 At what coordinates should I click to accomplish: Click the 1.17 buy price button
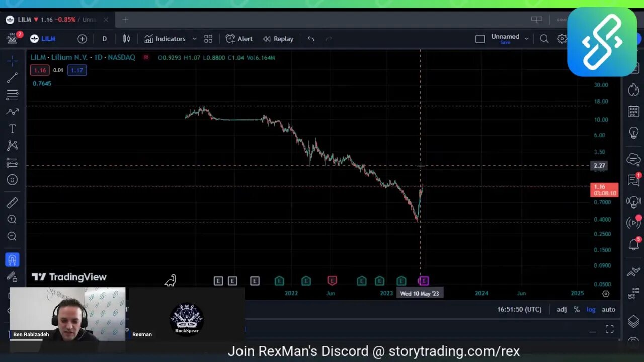click(76, 70)
